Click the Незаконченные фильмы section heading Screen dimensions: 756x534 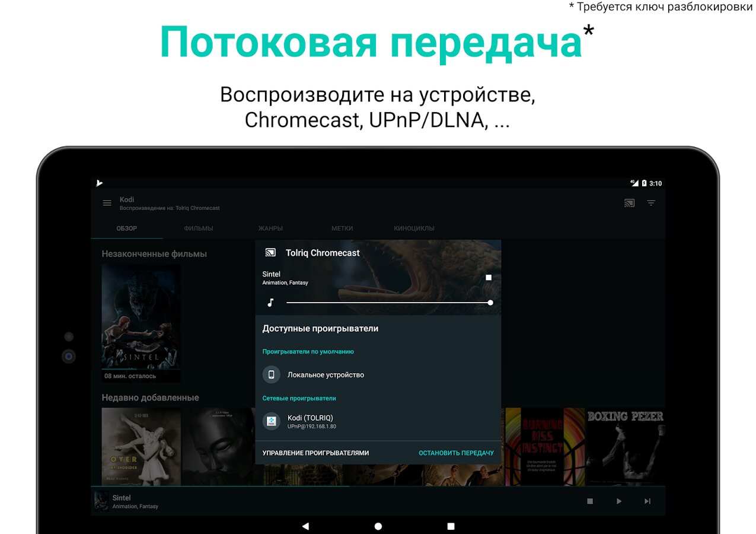[154, 254]
